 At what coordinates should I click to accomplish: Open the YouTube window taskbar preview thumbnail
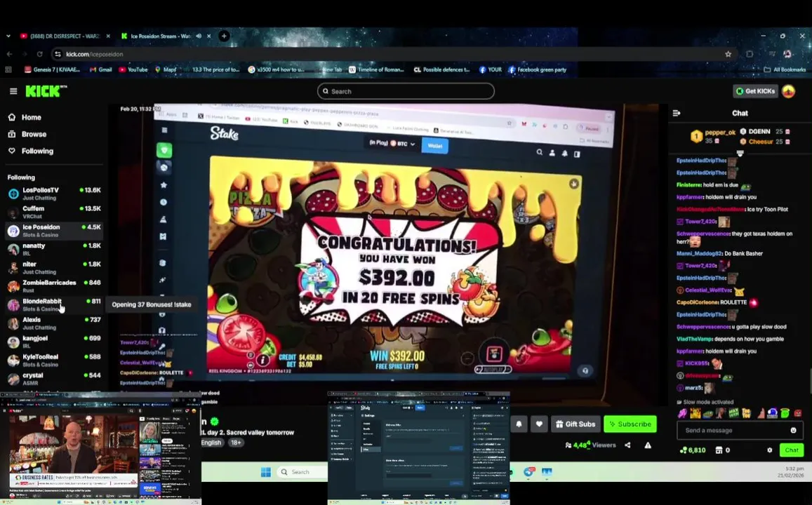(x=100, y=448)
